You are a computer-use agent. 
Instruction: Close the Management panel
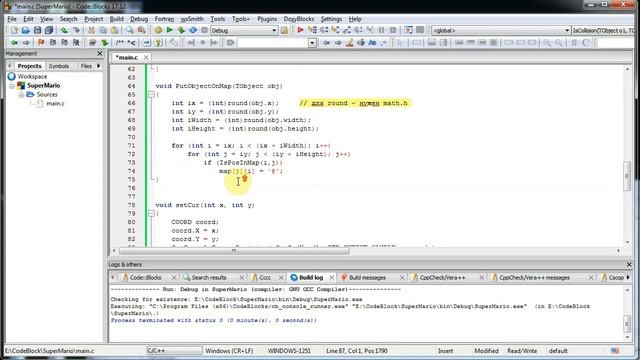click(100, 53)
